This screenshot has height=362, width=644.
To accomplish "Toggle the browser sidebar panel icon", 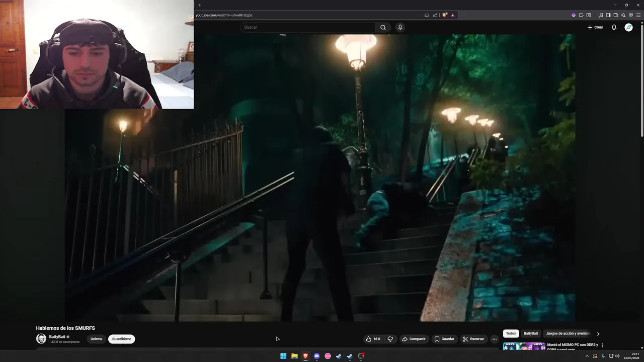I will pos(608,15).
